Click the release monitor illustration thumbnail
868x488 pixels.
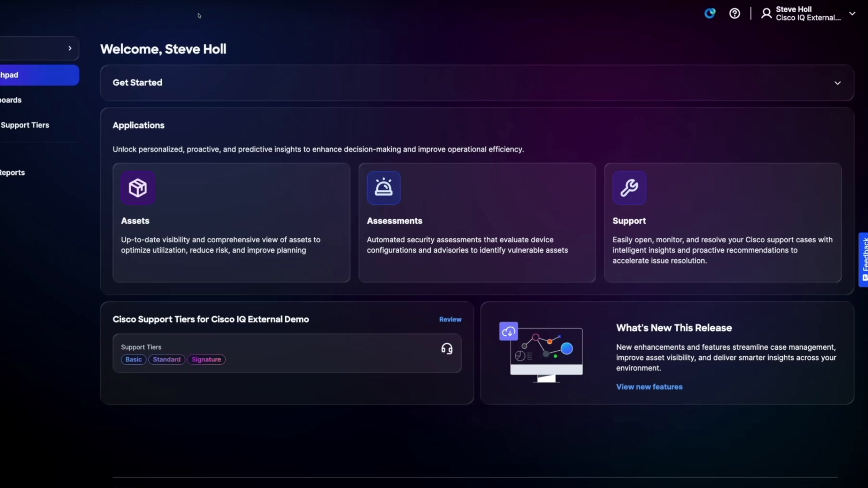[x=542, y=352]
